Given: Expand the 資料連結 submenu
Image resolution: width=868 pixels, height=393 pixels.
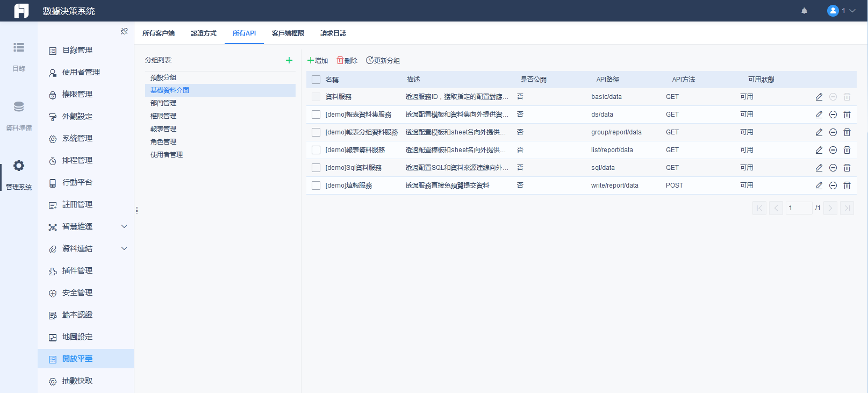Looking at the screenshot, I should tap(124, 248).
